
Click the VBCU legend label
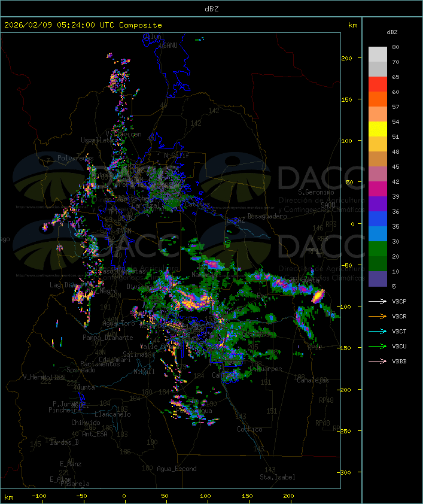(x=399, y=346)
